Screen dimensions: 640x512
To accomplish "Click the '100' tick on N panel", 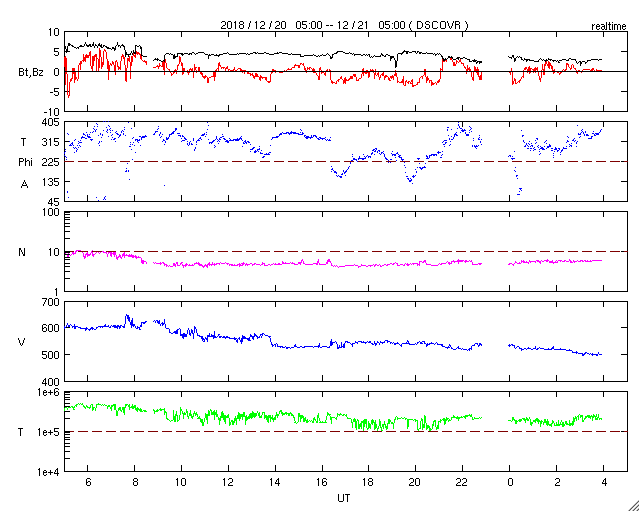I will coord(52,213).
